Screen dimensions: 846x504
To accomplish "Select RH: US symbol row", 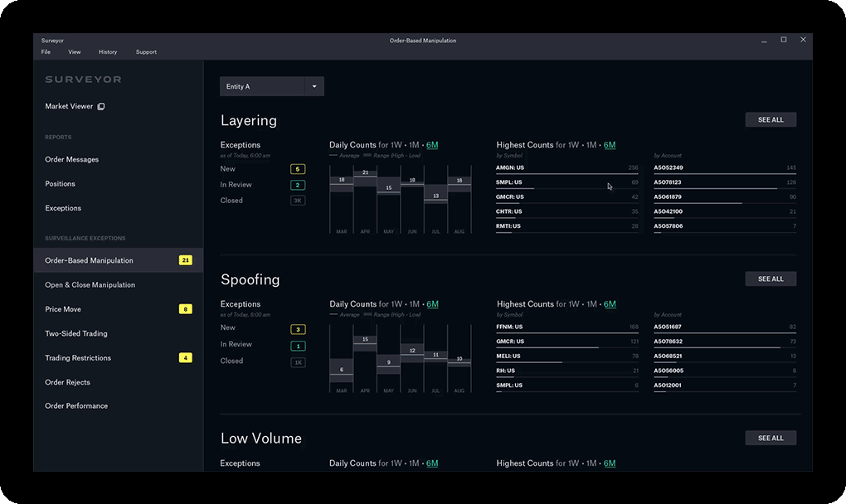I will 567,371.
